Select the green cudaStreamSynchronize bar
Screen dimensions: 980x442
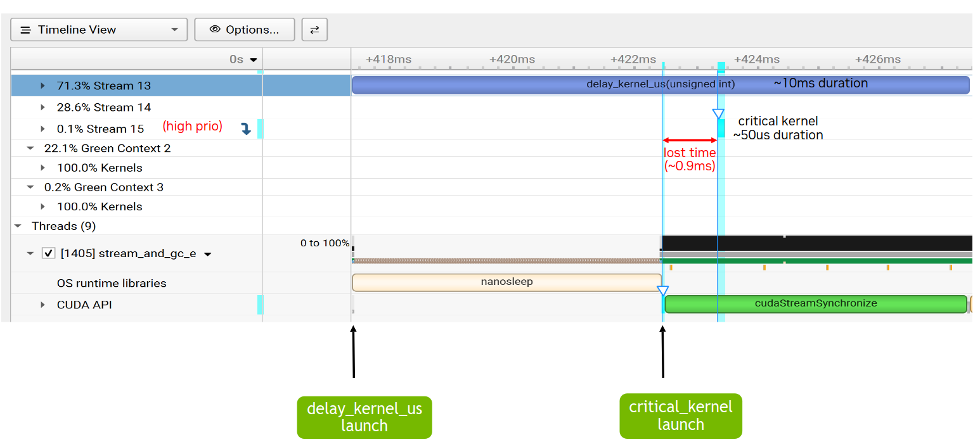pos(815,304)
